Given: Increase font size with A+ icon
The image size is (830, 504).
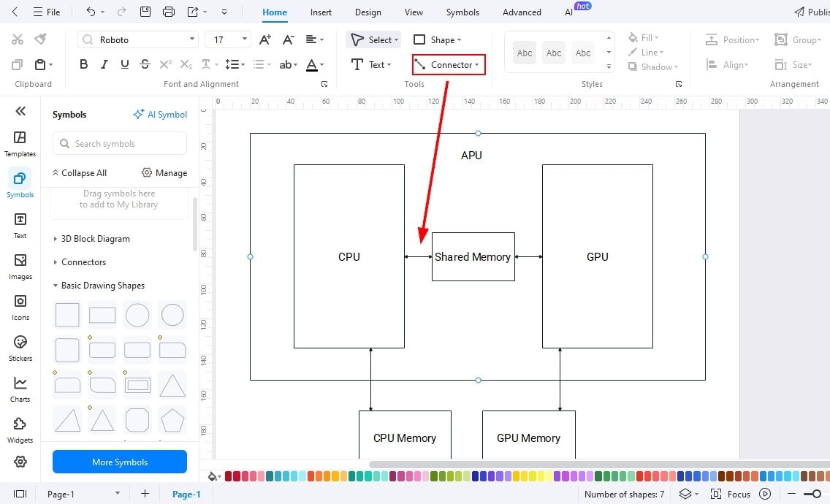Looking at the screenshot, I should coord(265,39).
